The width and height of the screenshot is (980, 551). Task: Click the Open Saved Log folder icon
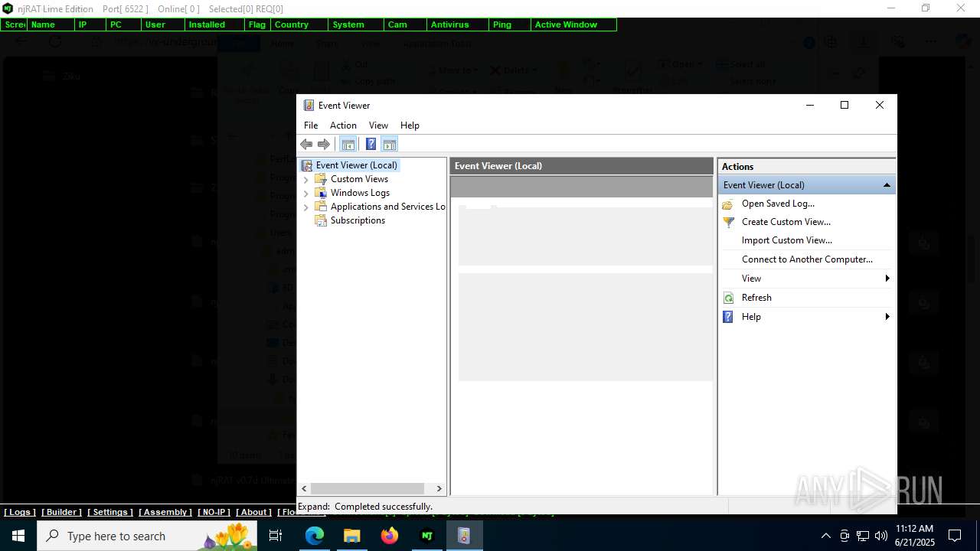tap(728, 204)
